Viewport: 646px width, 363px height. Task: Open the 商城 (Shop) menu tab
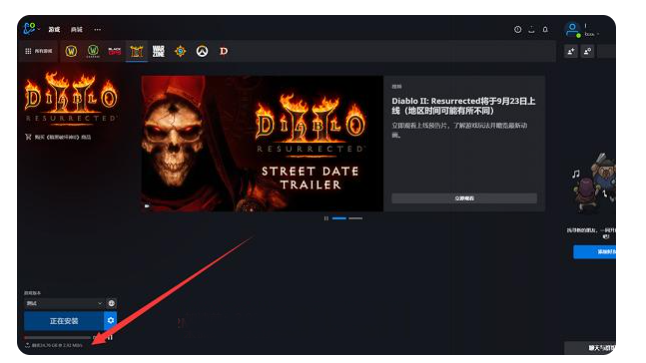click(x=77, y=29)
